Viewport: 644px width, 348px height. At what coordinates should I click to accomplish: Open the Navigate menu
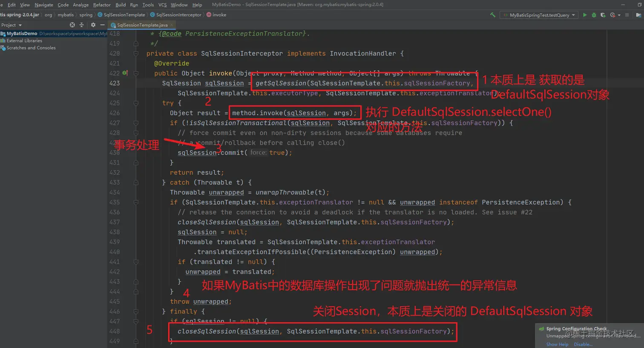click(44, 5)
